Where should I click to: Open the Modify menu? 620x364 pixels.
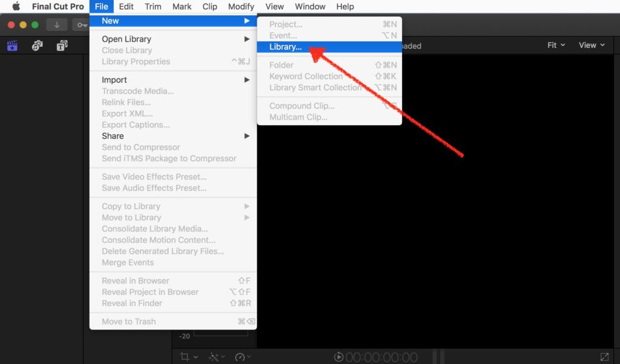[241, 6]
